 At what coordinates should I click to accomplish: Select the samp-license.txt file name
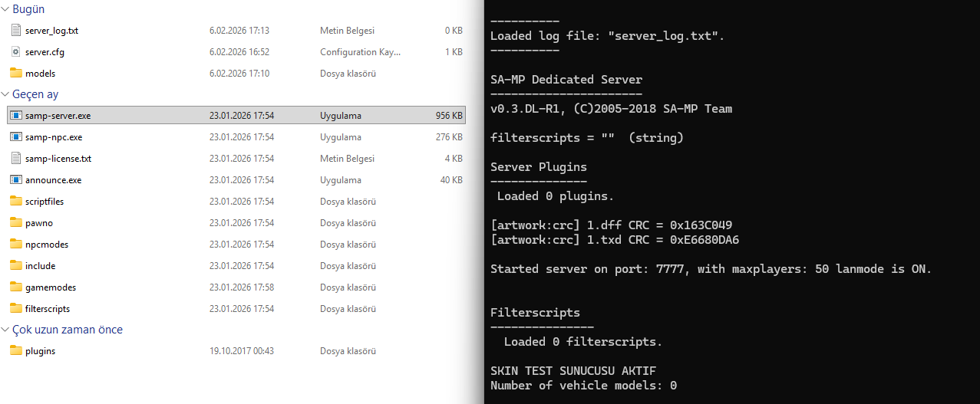[58, 159]
